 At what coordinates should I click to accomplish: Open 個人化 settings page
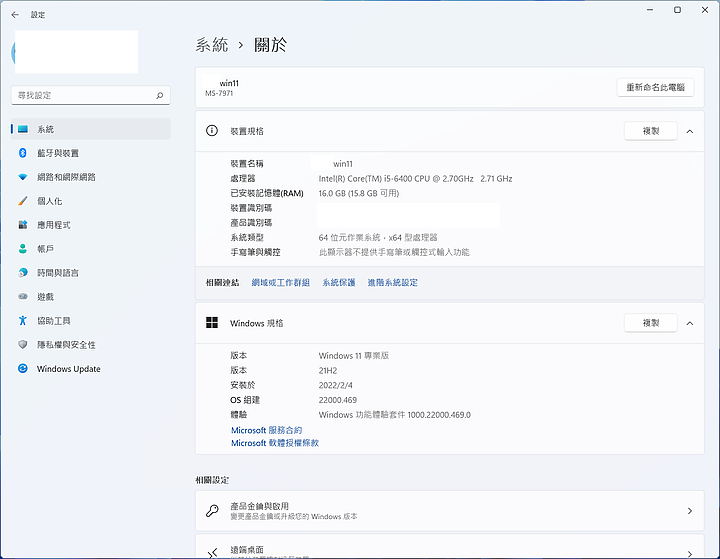91,201
